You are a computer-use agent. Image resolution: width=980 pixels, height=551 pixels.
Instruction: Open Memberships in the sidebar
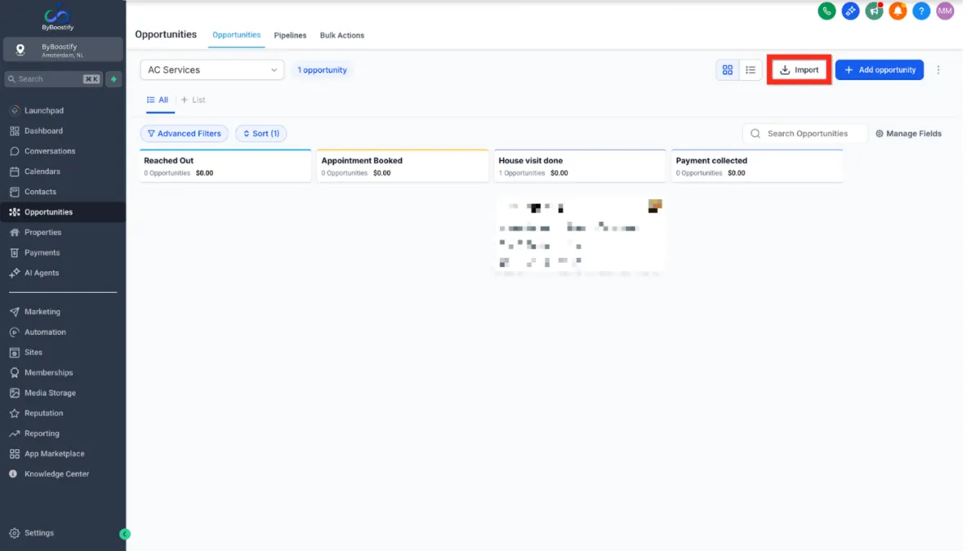pos(63,373)
